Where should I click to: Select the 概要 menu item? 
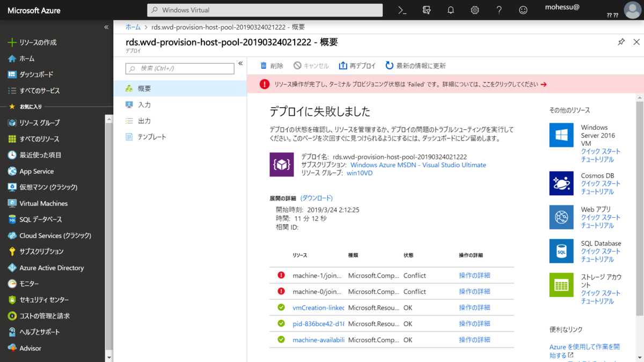click(180, 88)
